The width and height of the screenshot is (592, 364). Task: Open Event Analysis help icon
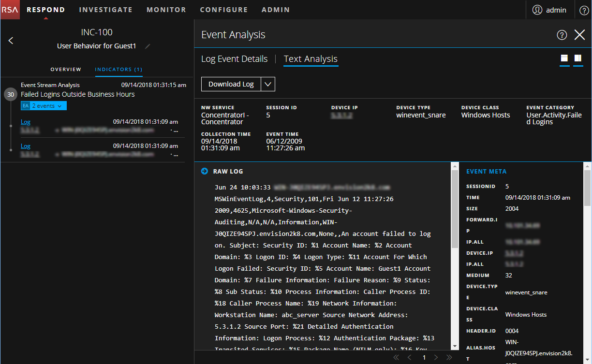(562, 35)
